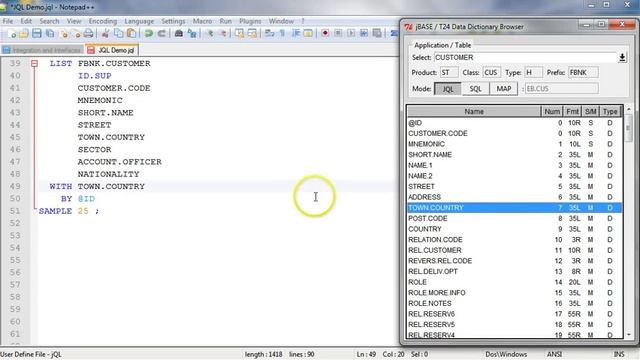
Task: Click the Class field showing CUS
Action: click(491, 73)
